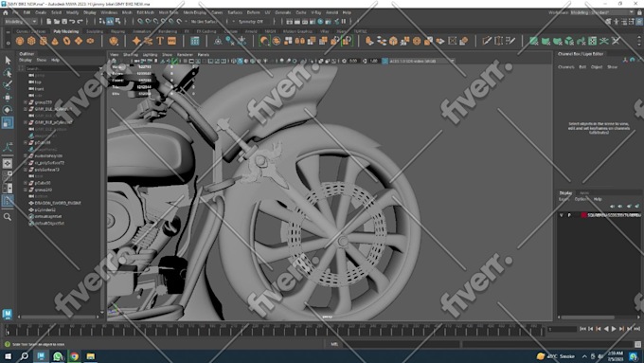Viewport: 644px width, 363px height.
Task: Expand the group240 node in the Outliner
Action: coord(26,190)
